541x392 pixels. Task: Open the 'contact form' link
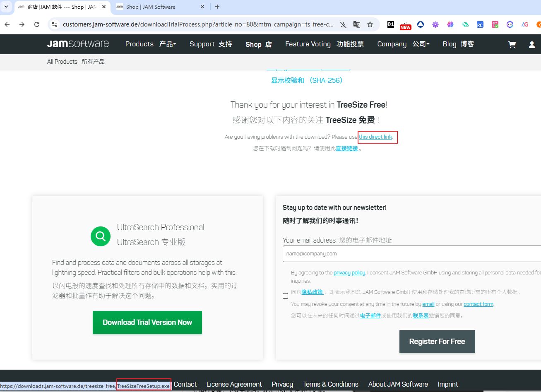(x=478, y=304)
